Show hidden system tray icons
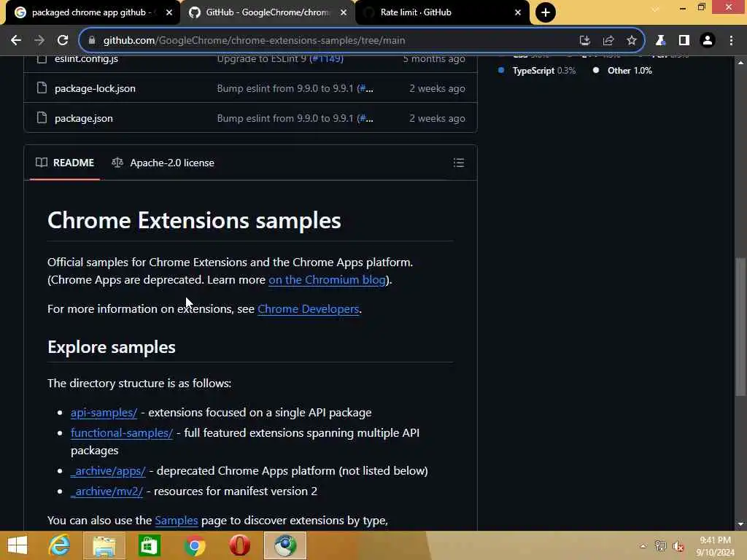The width and height of the screenshot is (747, 560). (x=643, y=546)
